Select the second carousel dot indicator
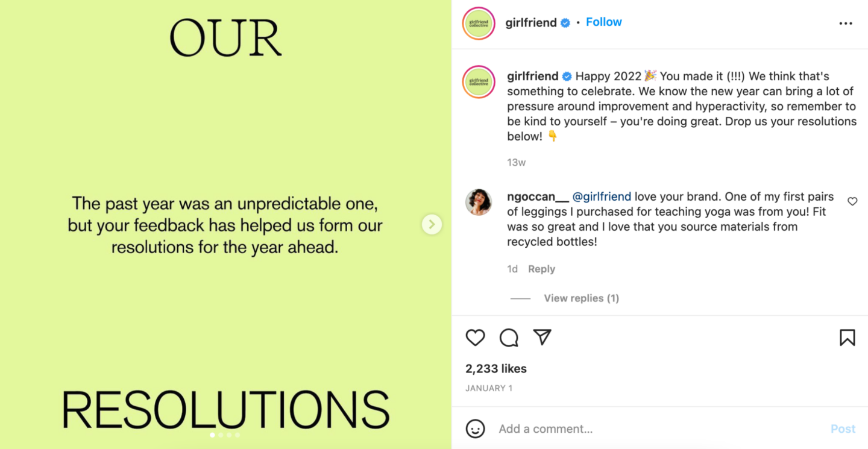This screenshot has height=449, width=868. pyautogui.click(x=221, y=435)
